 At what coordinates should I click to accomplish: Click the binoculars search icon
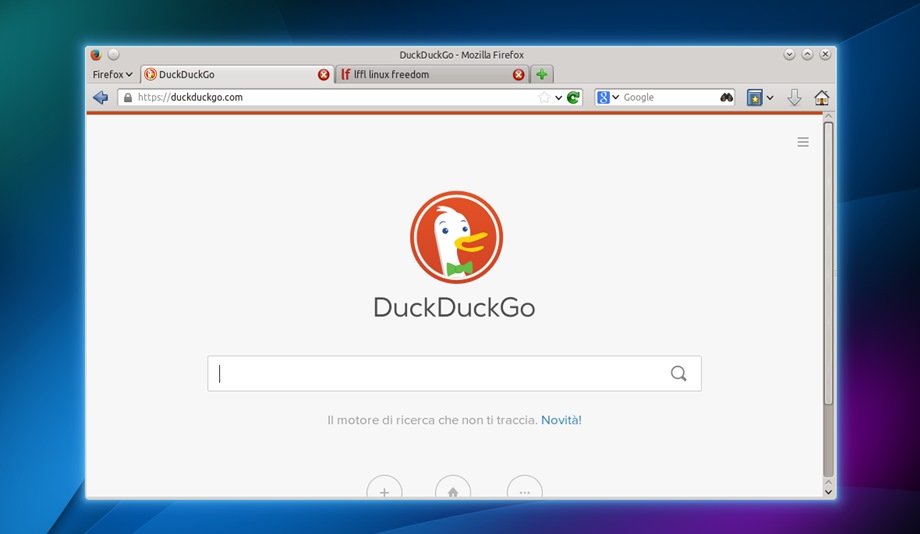pyautogui.click(x=726, y=97)
